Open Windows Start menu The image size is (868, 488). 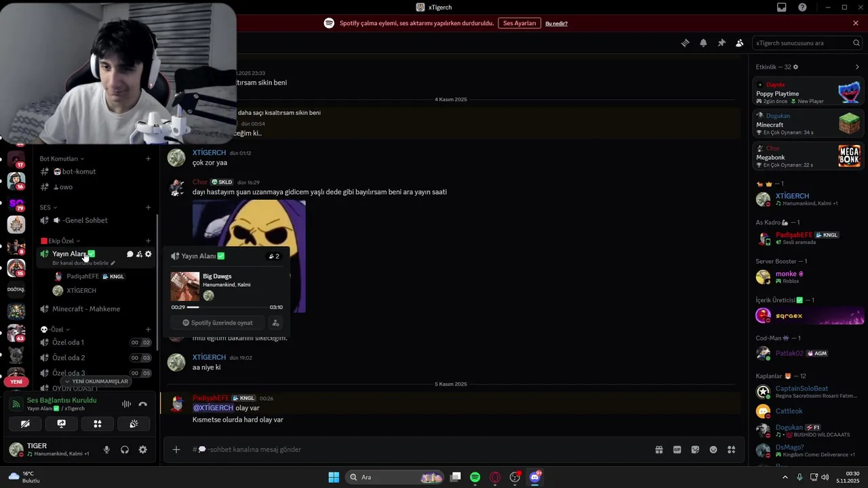coord(334,477)
